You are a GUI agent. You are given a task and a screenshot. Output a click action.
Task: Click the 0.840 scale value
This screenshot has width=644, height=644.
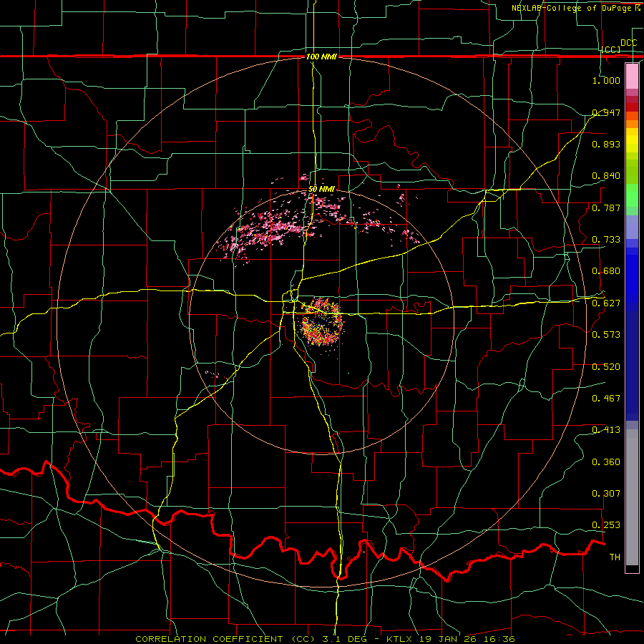coord(606,176)
